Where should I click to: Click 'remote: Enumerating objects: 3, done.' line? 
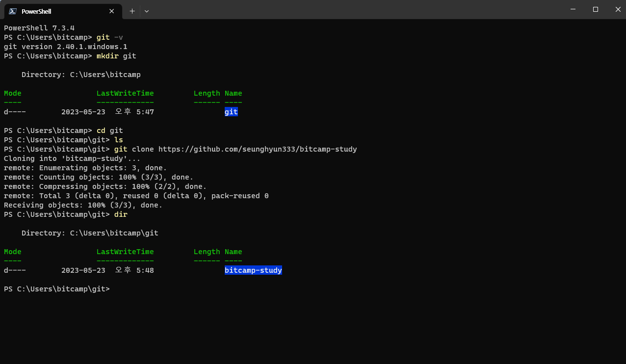(85, 168)
